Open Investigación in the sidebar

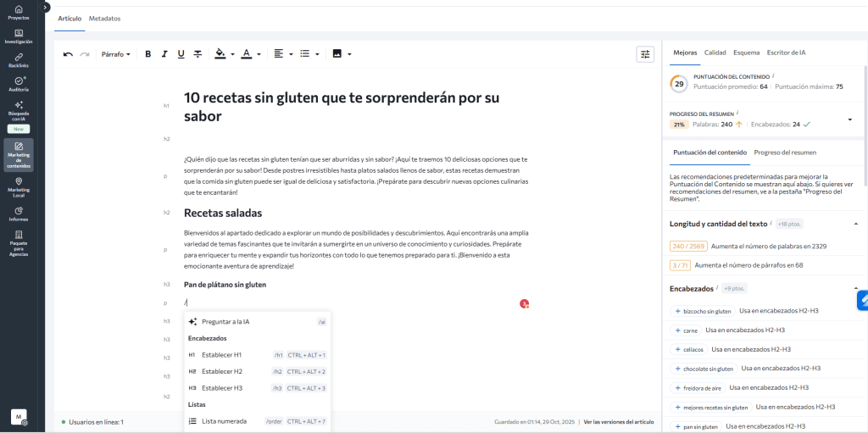coord(19,36)
